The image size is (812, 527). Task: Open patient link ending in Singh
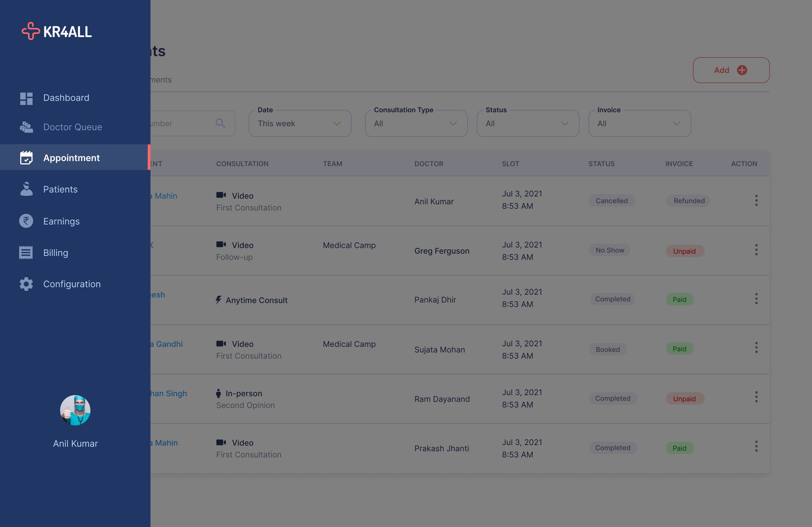(x=169, y=393)
